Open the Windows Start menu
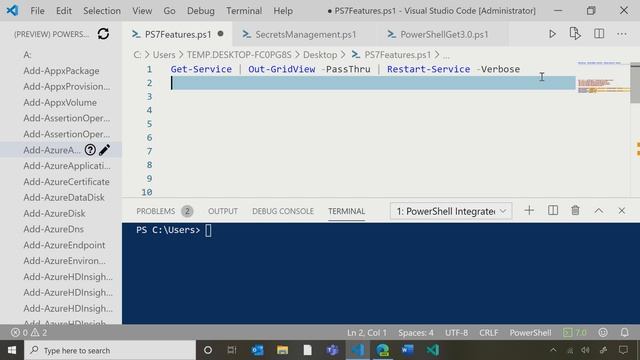This screenshot has width=640, height=360. 12,350
